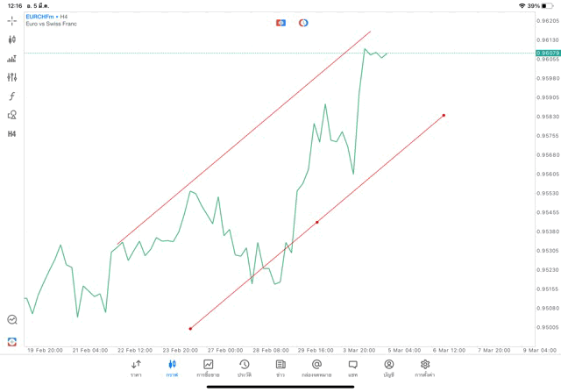This screenshot has width=561, height=392.
Task: Open the บัญชี (Accounts) tab
Action: [x=388, y=367]
